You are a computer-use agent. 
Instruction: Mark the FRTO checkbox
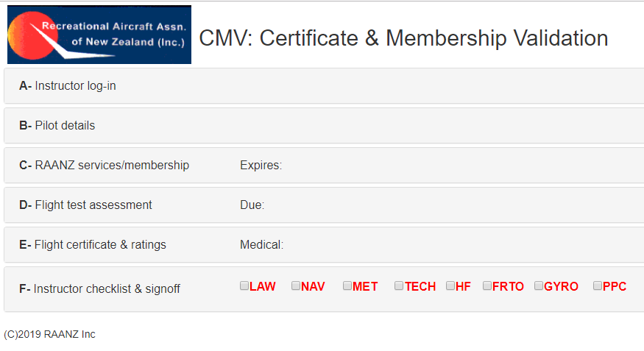487,286
